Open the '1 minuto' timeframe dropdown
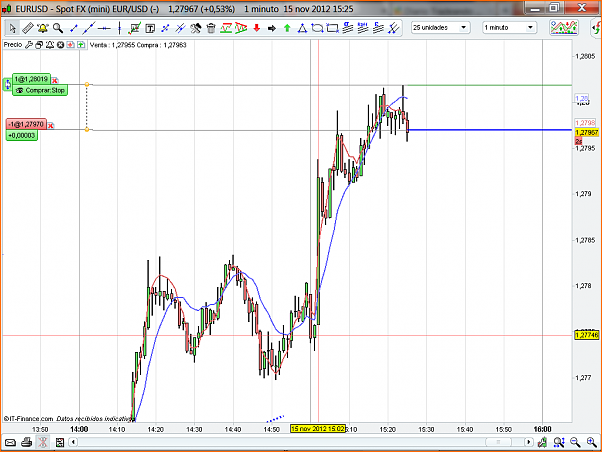Image resolution: width=602 pixels, height=452 pixels. coord(509,28)
